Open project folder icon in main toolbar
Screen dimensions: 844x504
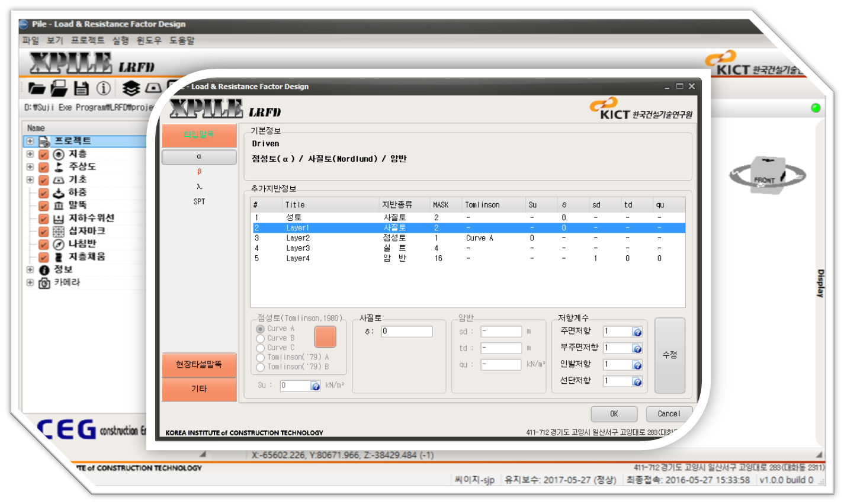point(37,89)
